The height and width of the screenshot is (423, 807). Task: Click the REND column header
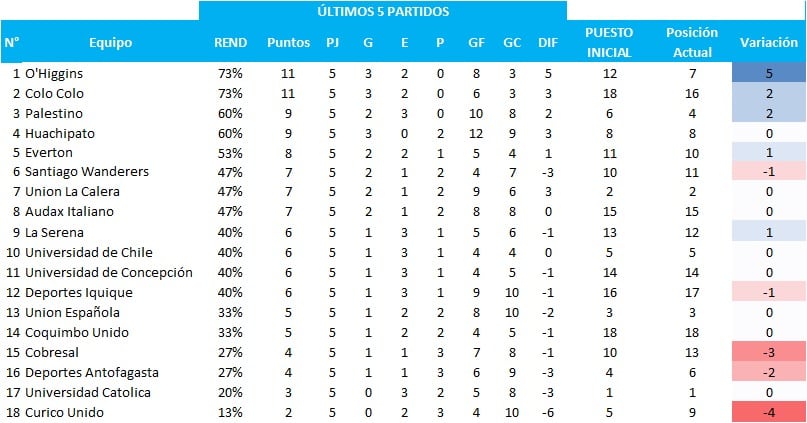tap(231, 43)
